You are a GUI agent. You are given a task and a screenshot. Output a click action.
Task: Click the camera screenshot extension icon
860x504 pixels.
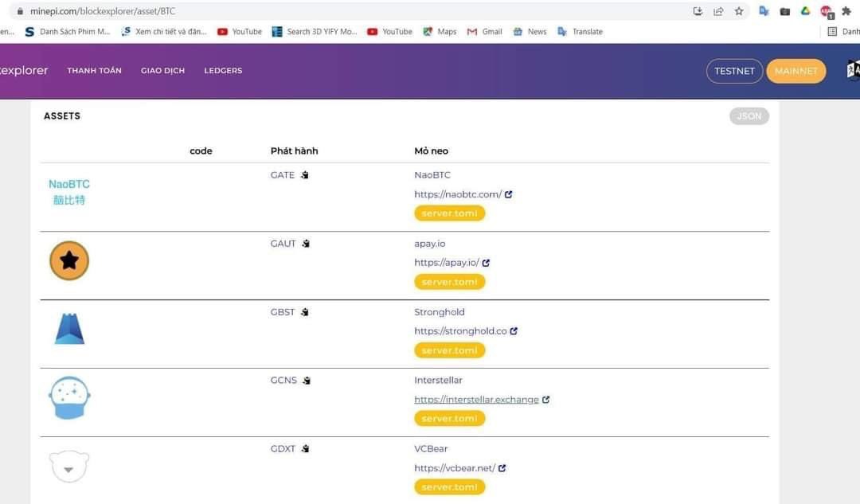785,11
